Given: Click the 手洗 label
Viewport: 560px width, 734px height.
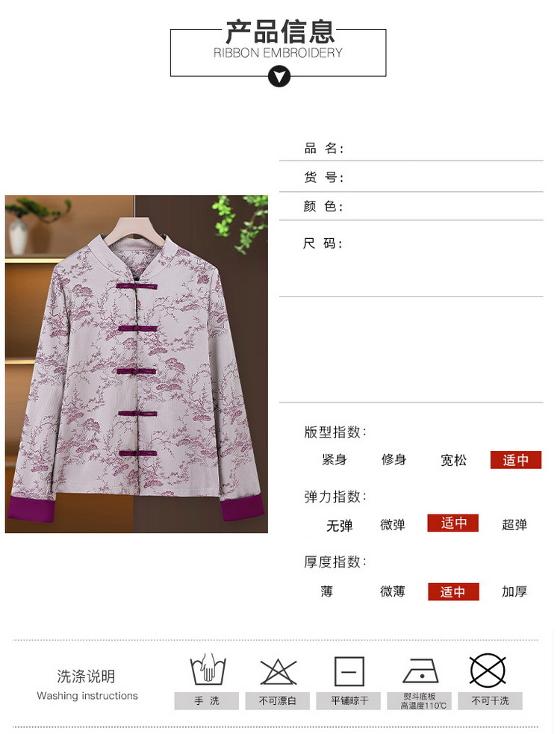Looking at the screenshot, I should tap(207, 700).
